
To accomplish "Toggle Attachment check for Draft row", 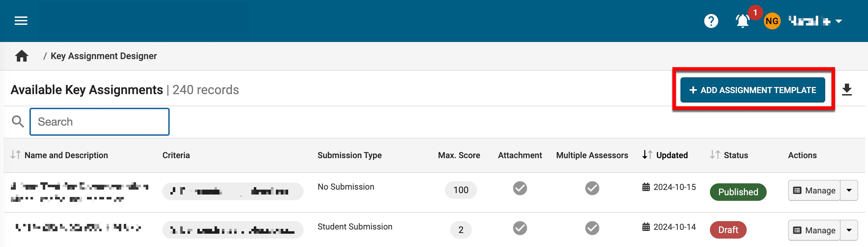I will click(520, 228).
